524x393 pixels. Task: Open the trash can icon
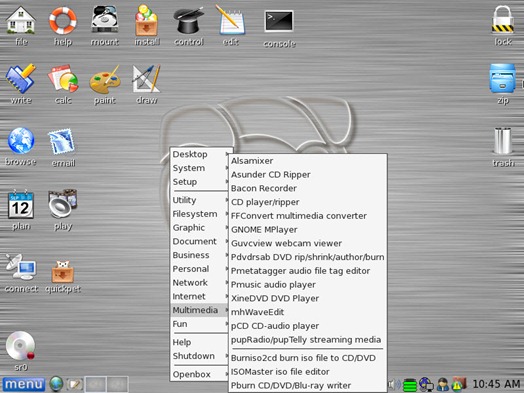(503, 141)
